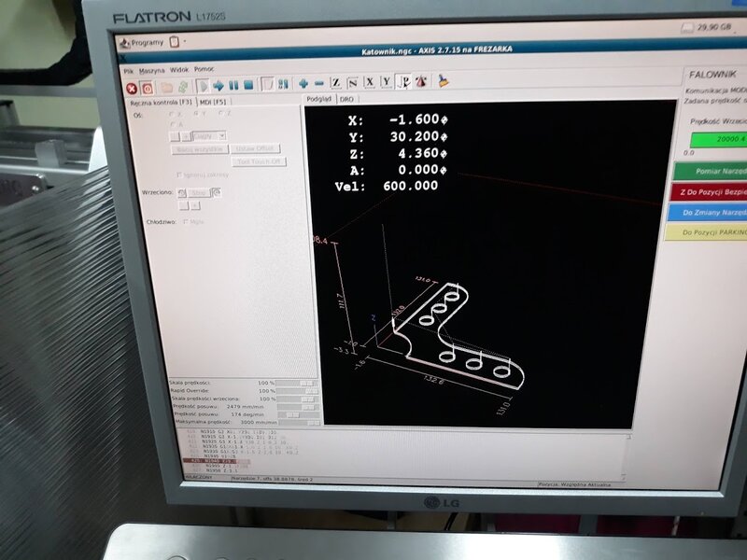
Task: Switch to the DRO tab
Action: tap(346, 99)
